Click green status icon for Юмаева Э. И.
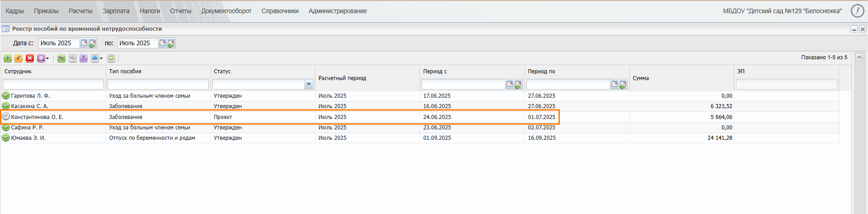The height and width of the screenshot is (214, 868). click(6, 138)
